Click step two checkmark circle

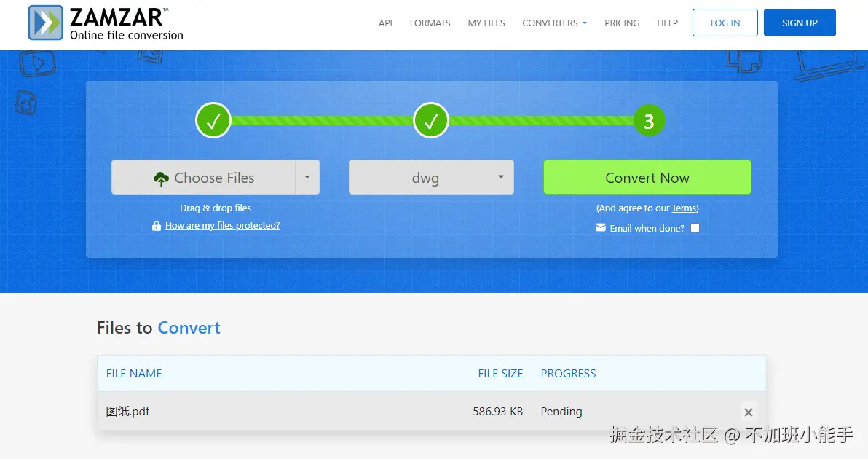430,121
